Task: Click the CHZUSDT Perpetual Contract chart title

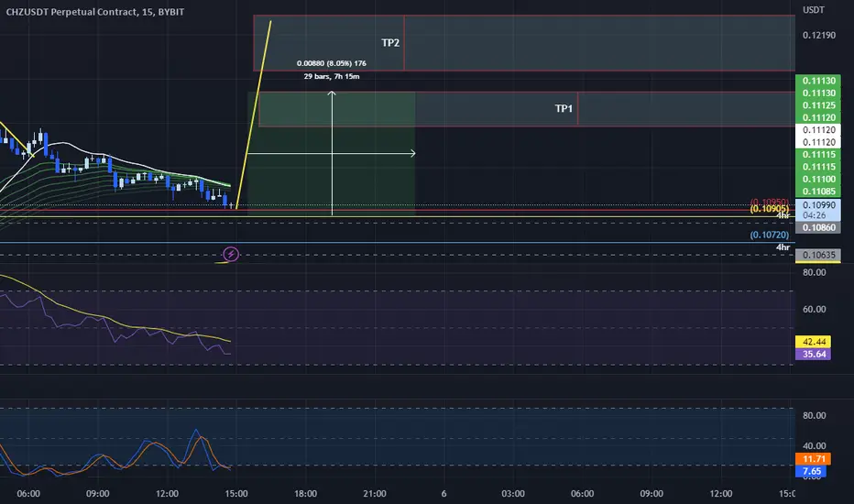Action: coord(94,11)
